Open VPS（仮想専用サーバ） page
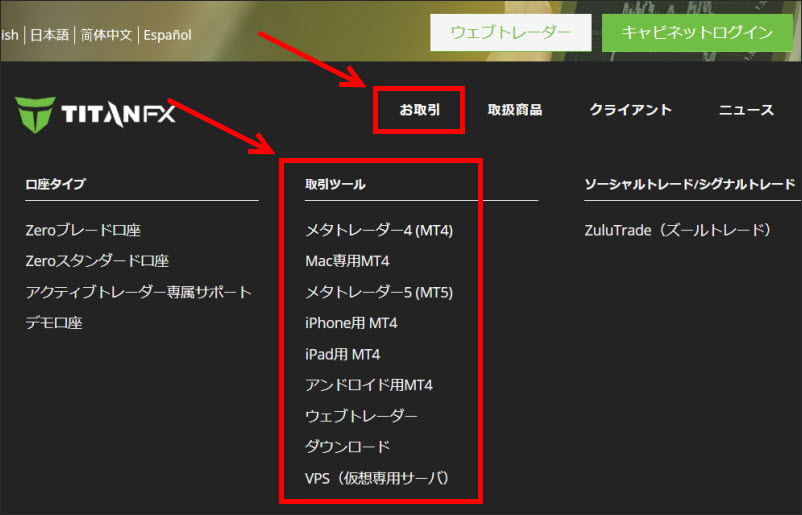802x515 pixels. click(x=377, y=478)
